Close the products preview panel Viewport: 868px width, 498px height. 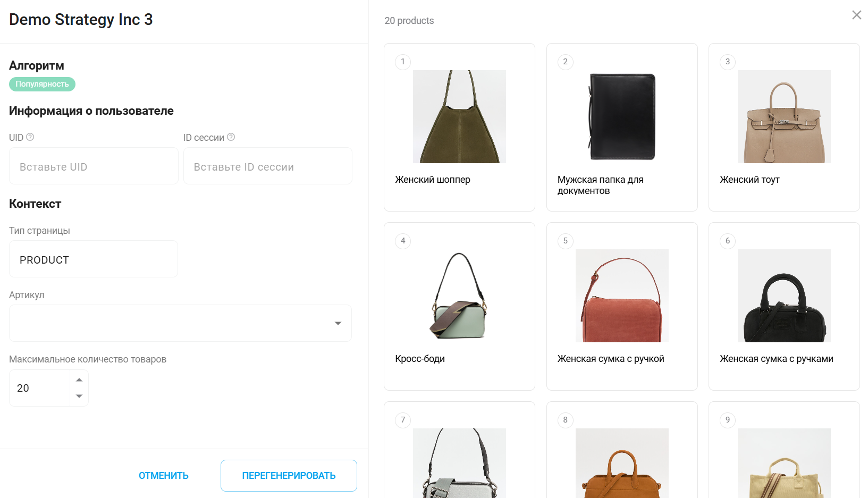tap(856, 15)
